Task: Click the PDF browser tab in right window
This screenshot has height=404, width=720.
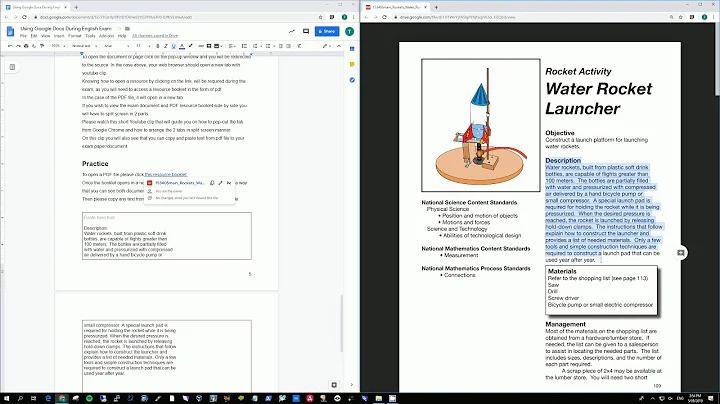Action: click(x=396, y=7)
